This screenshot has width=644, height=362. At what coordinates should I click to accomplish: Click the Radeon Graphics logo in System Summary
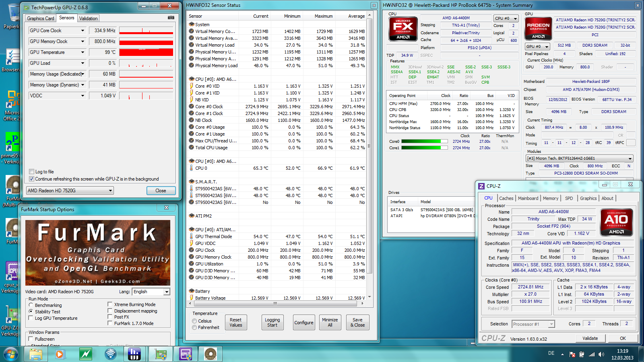click(538, 29)
